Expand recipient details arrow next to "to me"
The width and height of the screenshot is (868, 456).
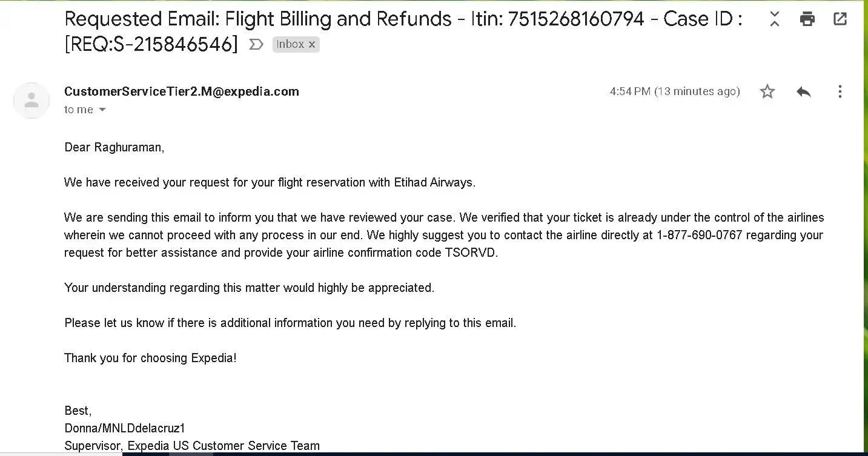[x=102, y=110]
